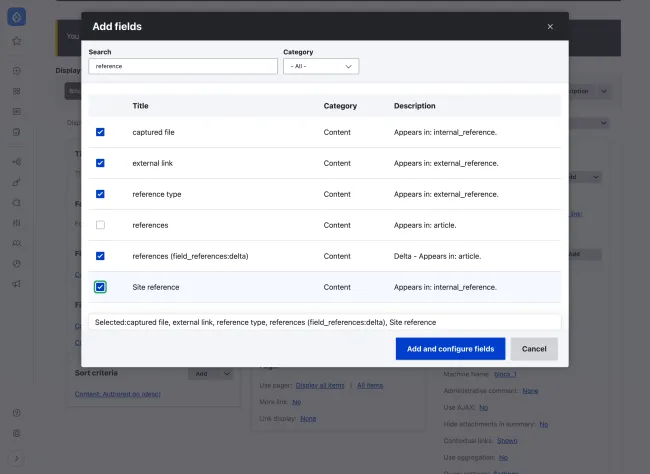The height and width of the screenshot is (474, 650).
Task: Click the Drupal logo in sidebar
Action: pos(16,17)
